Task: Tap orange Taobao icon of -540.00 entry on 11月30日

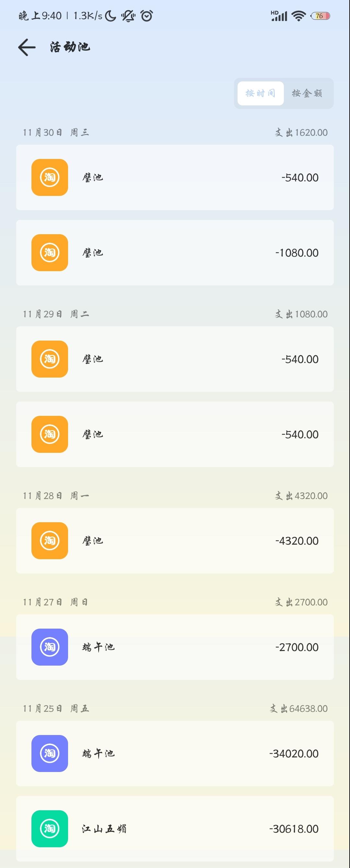Action: 50,177
